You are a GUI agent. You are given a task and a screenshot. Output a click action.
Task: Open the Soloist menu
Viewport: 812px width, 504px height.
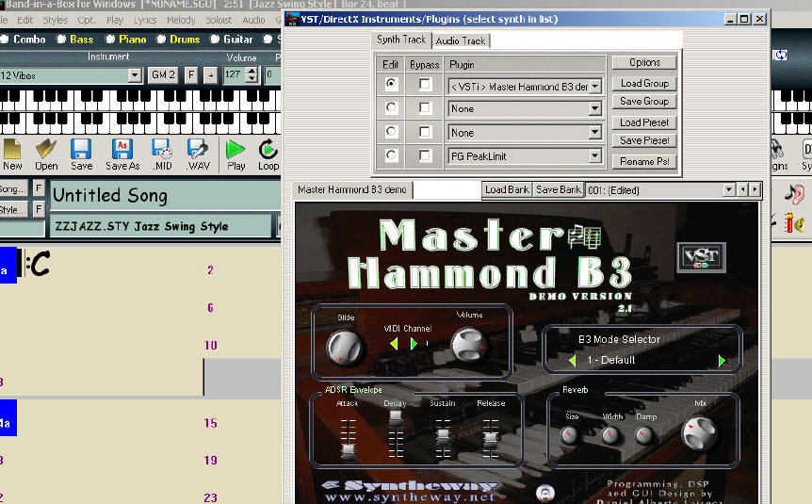(219, 20)
